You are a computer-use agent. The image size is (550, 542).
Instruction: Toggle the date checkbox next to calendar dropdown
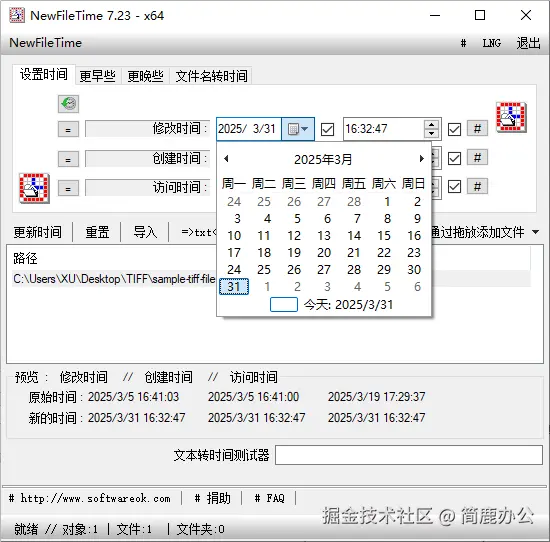point(327,129)
